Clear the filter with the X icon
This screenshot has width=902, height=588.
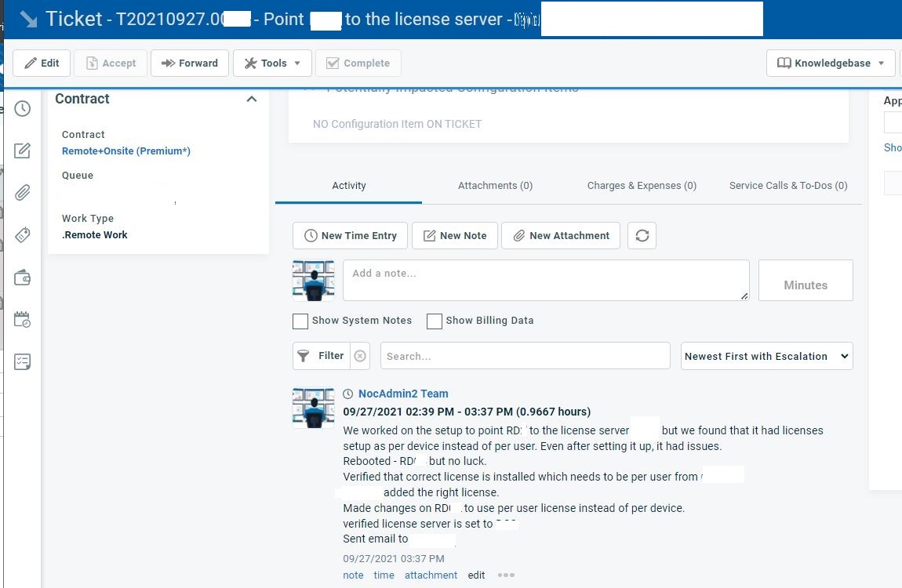[x=360, y=356]
